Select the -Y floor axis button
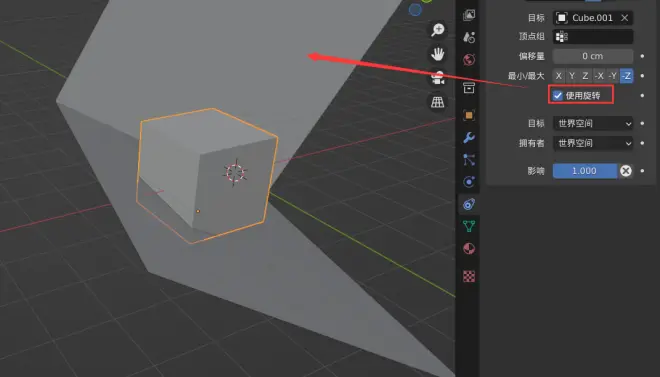660x377 pixels. pos(613,76)
